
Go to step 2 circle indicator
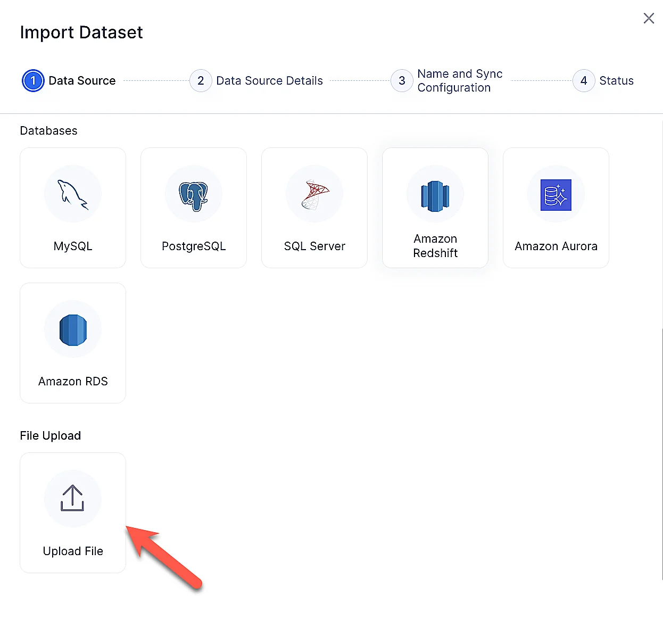(x=201, y=81)
